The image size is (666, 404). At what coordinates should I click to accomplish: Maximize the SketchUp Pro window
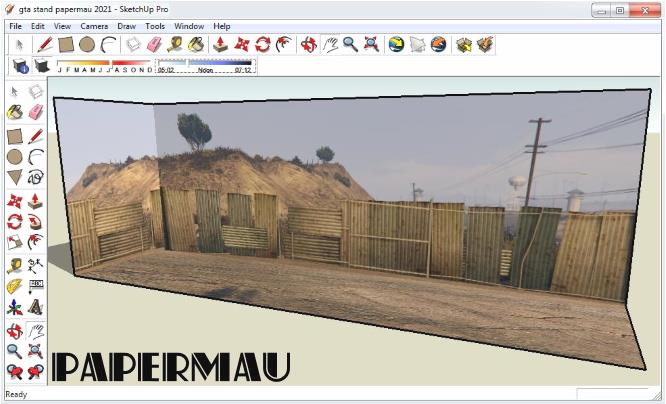pos(620,10)
